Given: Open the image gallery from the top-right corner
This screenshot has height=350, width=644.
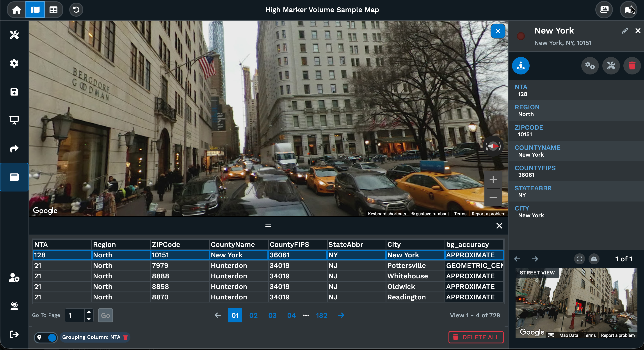Looking at the screenshot, I should (605, 10).
